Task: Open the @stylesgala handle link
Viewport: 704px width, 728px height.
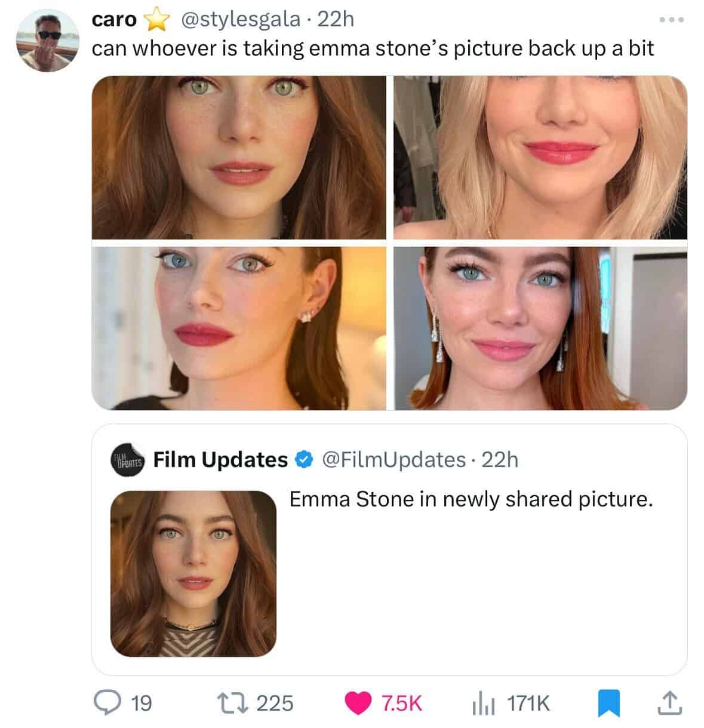Action: 239,19
